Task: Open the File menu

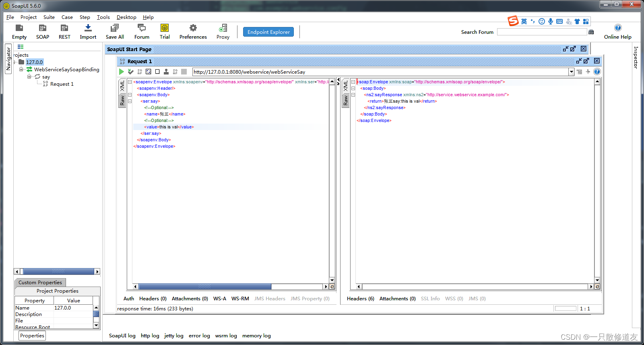Action: (x=10, y=17)
